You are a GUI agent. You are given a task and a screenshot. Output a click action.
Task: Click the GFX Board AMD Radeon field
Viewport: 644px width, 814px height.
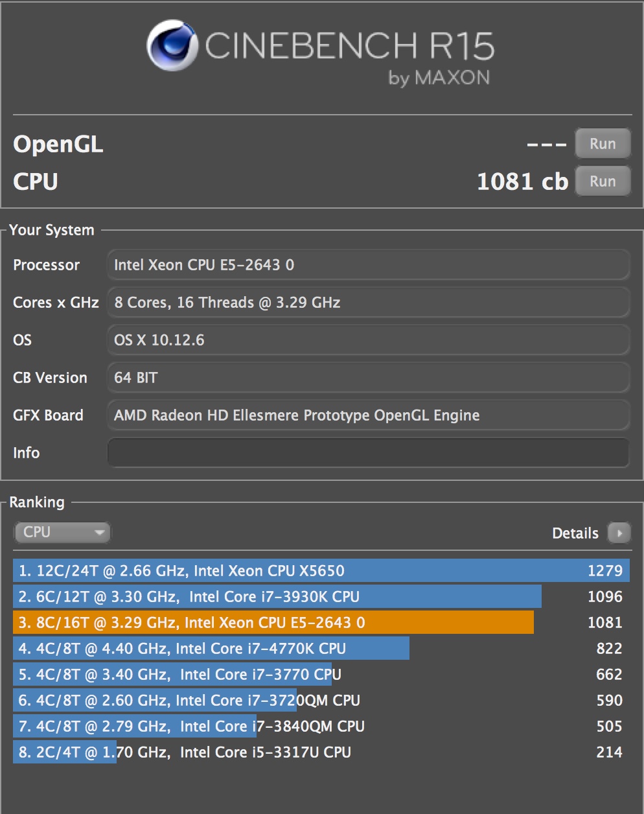[367, 415]
